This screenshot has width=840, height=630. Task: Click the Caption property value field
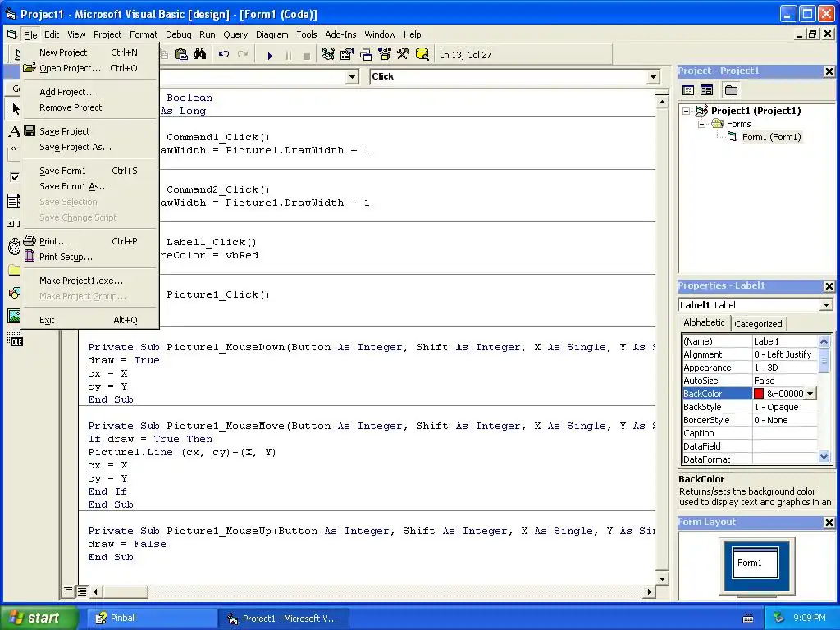tap(785, 433)
